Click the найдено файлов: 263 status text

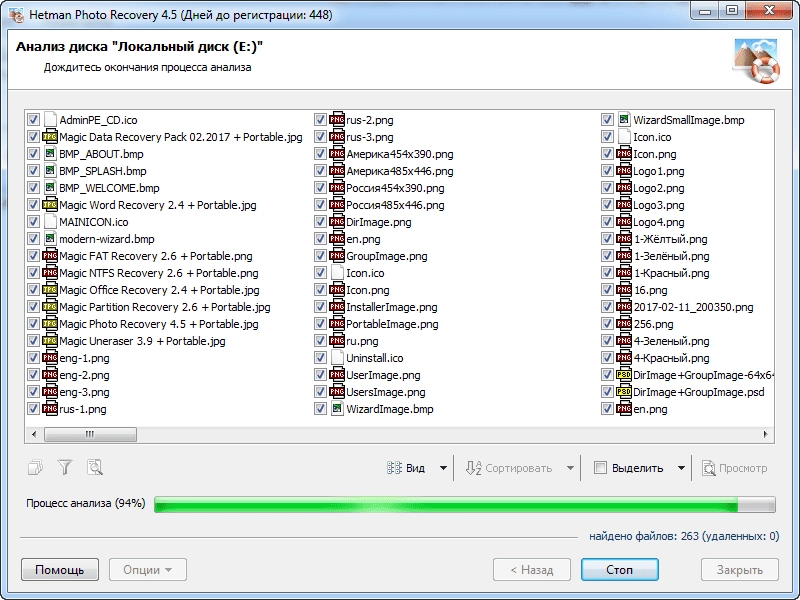pyautogui.click(x=684, y=536)
